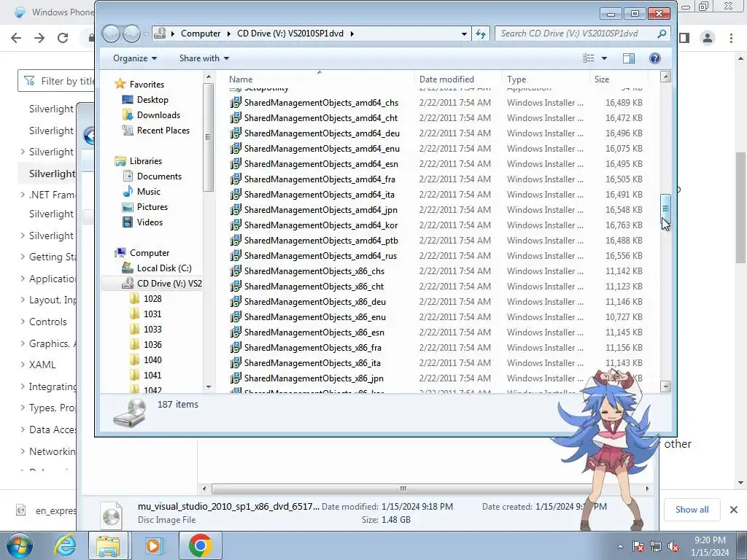
Task: Select file SharedManagementObjects_amd64_kor
Action: coord(321,225)
